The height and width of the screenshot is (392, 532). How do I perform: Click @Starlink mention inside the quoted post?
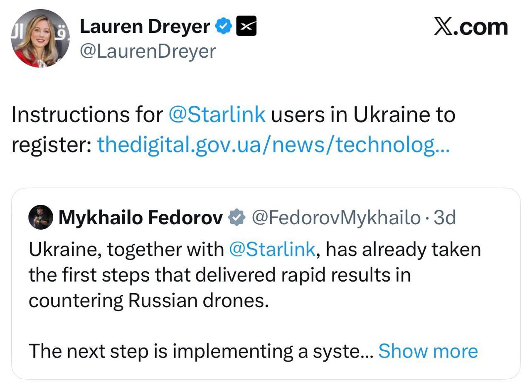click(x=272, y=249)
